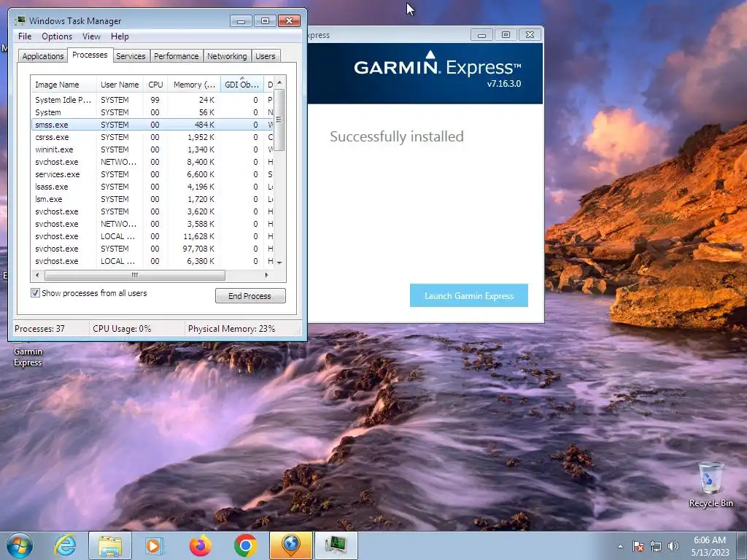Viewport: 747px width, 560px height.
Task: Switch to the Performance tab
Action: (x=176, y=56)
